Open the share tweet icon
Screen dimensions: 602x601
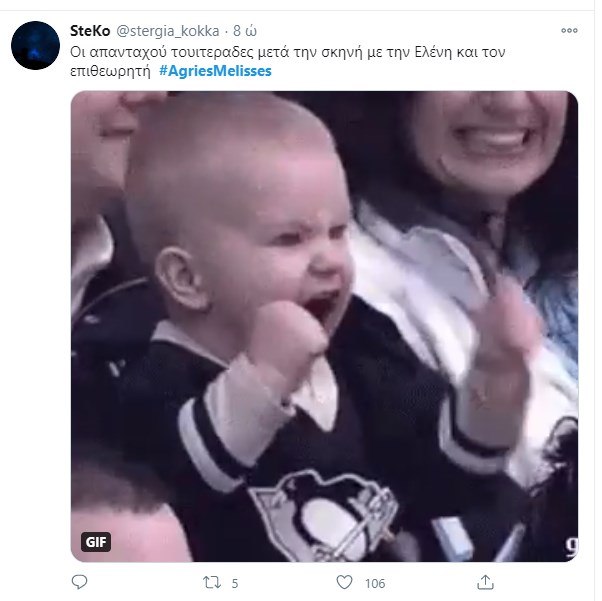click(x=485, y=582)
